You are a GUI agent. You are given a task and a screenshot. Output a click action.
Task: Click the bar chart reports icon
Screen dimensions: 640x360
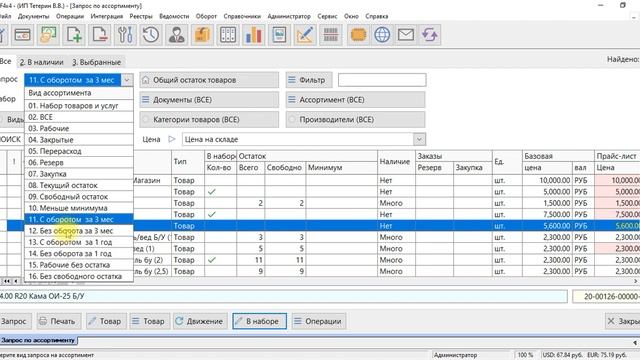click(x=253, y=35)
